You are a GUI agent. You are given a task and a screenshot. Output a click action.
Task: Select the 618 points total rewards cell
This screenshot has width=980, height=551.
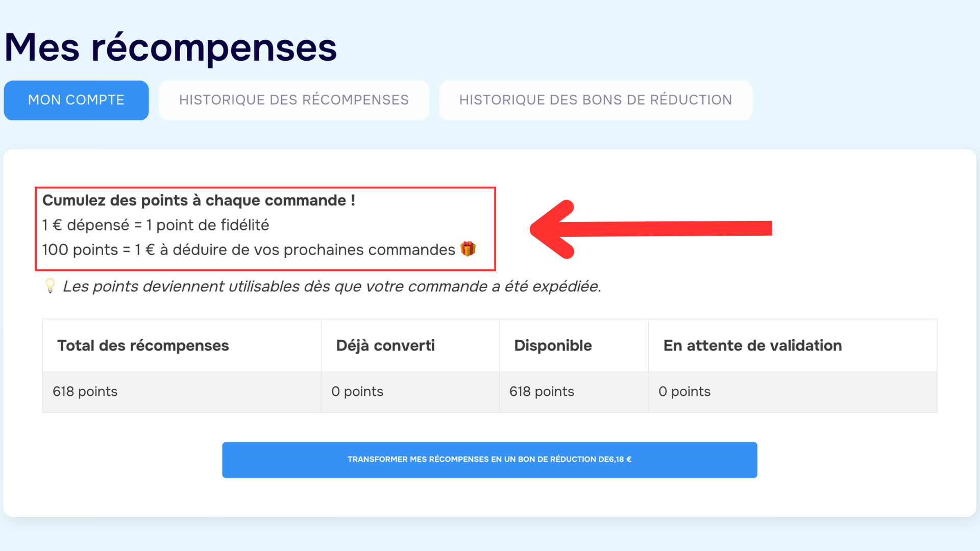coord(182,392)
